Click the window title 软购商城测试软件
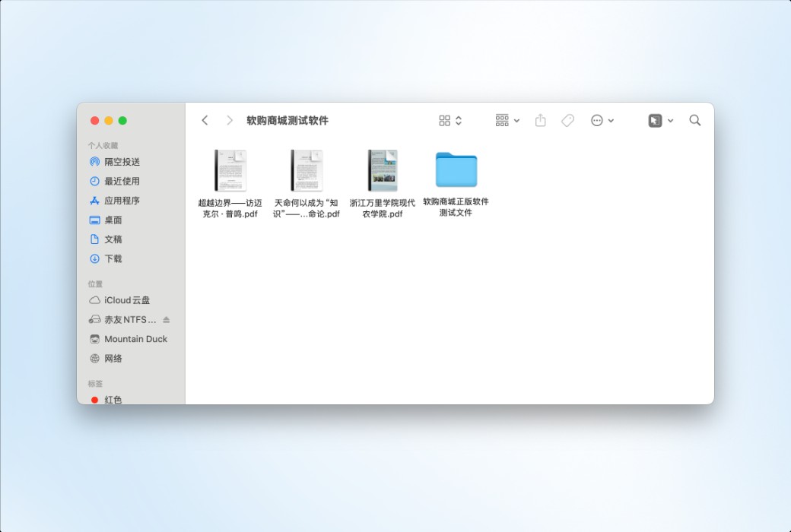This screenshot has height=532, width=791. coord(287,121)
